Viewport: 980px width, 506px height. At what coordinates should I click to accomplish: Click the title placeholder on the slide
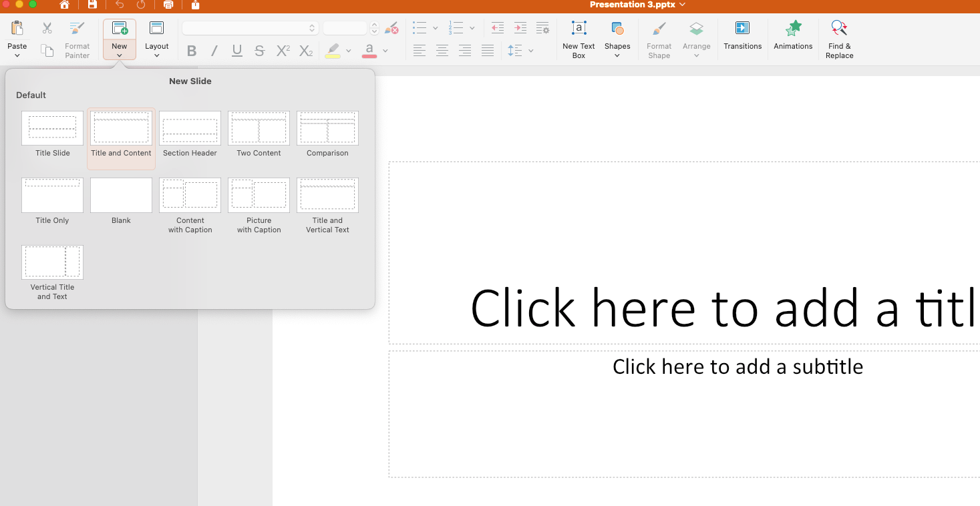[x=721, y=308]
